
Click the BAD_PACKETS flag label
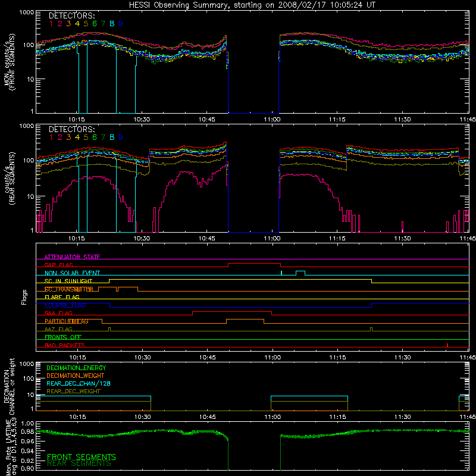coord(65,345)
